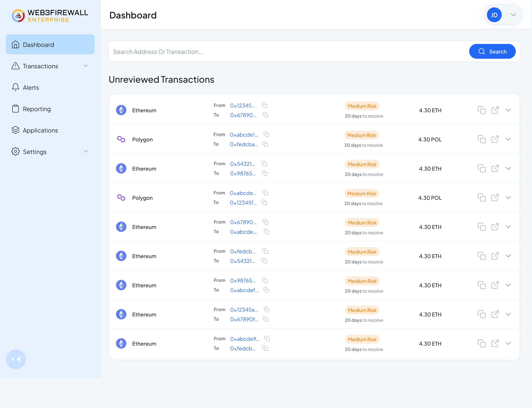
Task: Click Polygon network icon in second row
Action: 121,139
